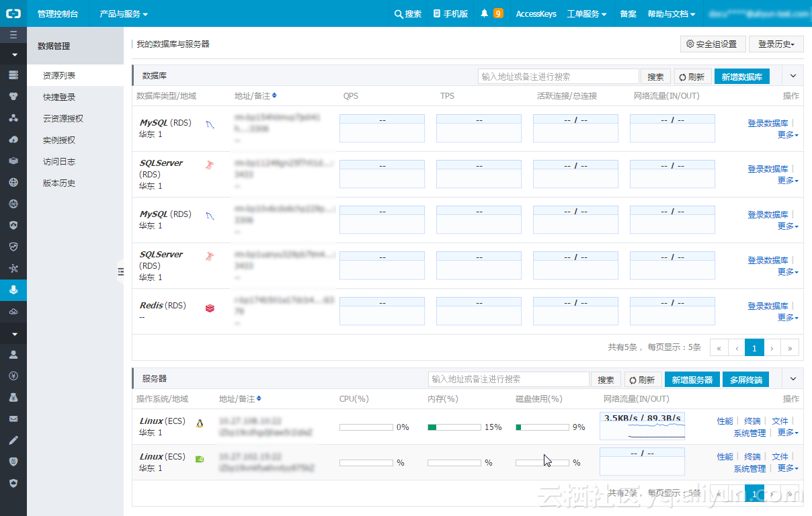Select 访问日志 in the side menu
The width and height of the screenshot is (812, 516).
point(59,162)
